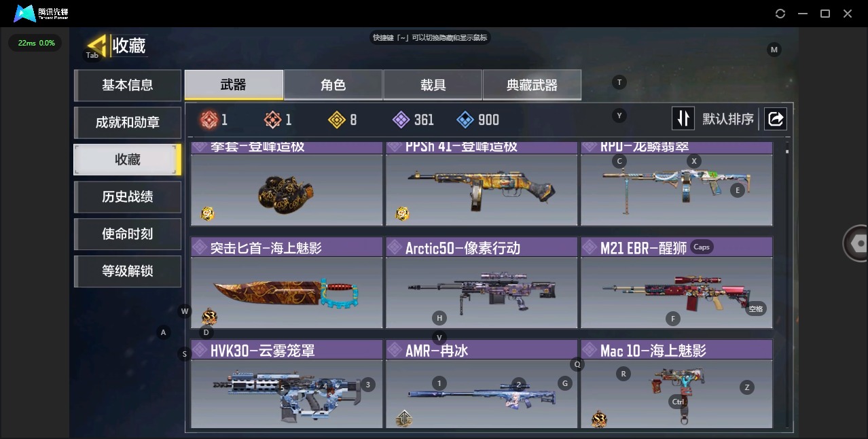The width and height of the screenshot is (868, 439).
Task: Toggle the sort order arrows icon
Action: [x=683, y=119]
